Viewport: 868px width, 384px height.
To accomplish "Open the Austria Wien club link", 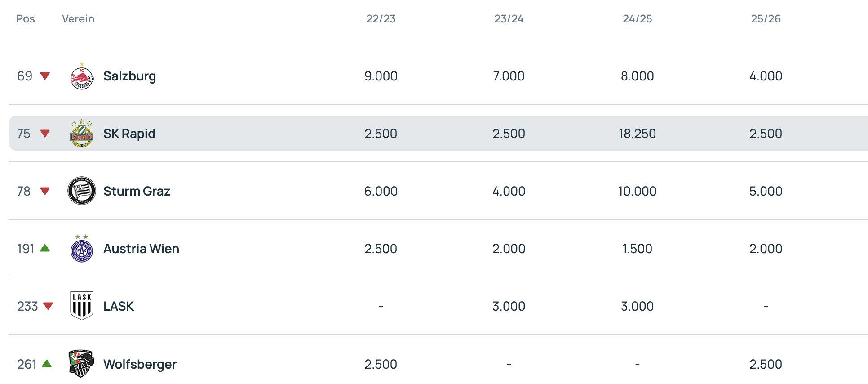I will pyautogui.click(x=141, y=249).
